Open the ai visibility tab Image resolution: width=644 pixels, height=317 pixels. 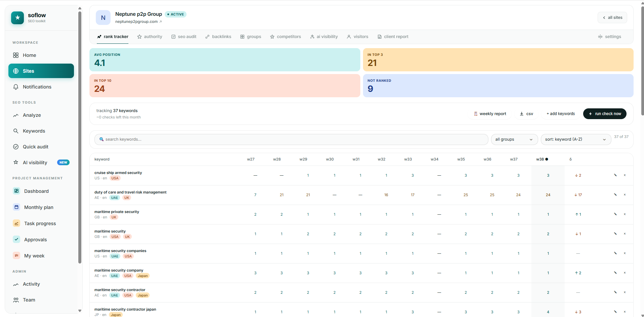pyautogui.click(x=324, y=37)
